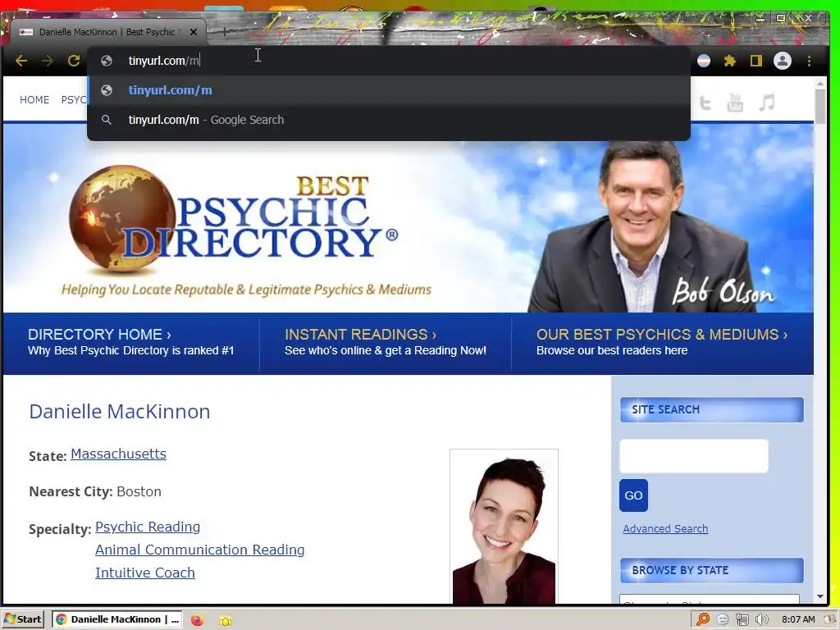Go back using the browser back arrow
This screenshot has width=840, height=630.
point(21,61)
